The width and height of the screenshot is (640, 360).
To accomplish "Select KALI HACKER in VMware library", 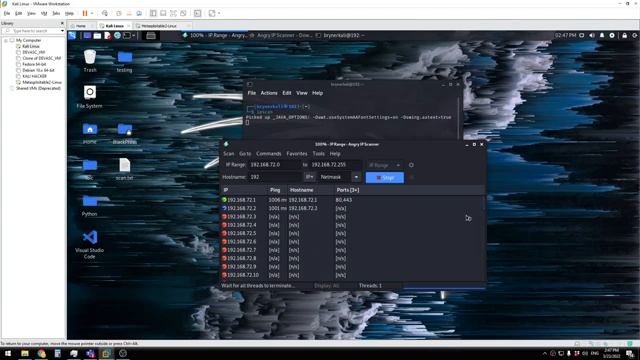I will click(x=34, y=76).
